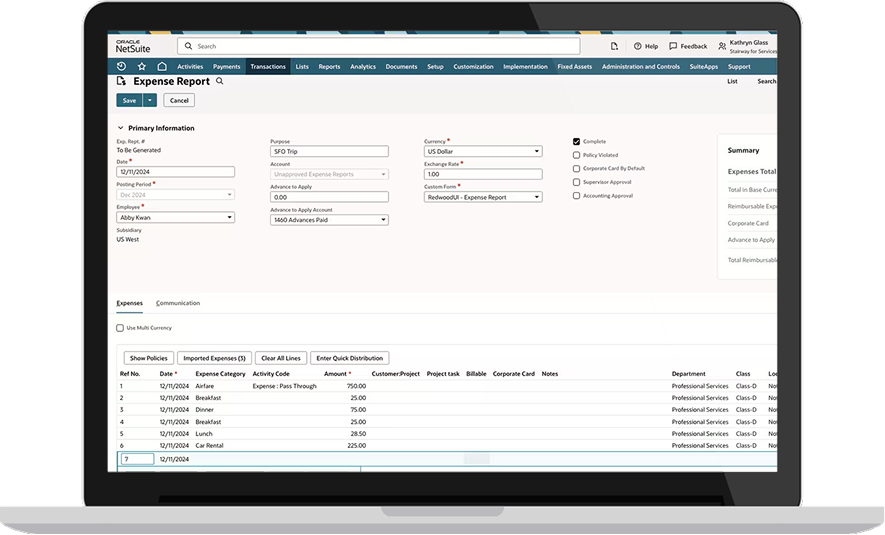Open the Feedback speech bubble icon
Image resolution: width=885 pixels, height=535 pixels.
(673, 46)
